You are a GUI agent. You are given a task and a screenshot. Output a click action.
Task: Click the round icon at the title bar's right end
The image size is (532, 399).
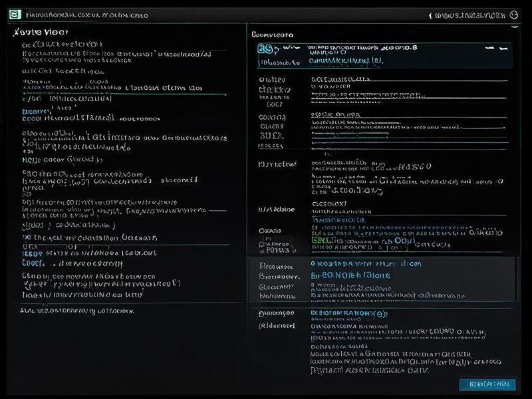tap(514, 15)
